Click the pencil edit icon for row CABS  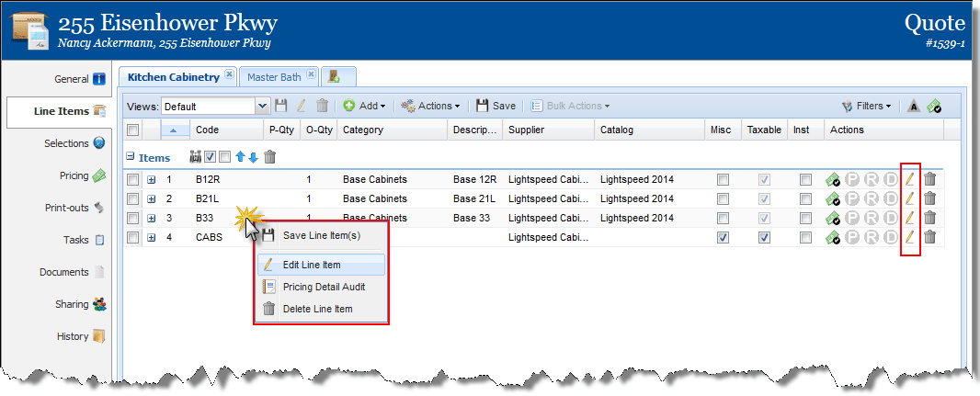click(910, 237)
